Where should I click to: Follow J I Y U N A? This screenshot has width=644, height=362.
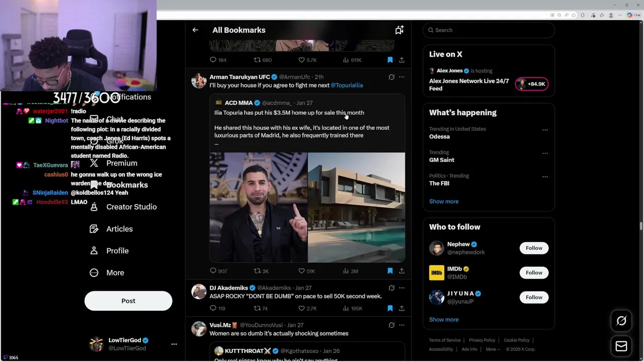point(534,297)
